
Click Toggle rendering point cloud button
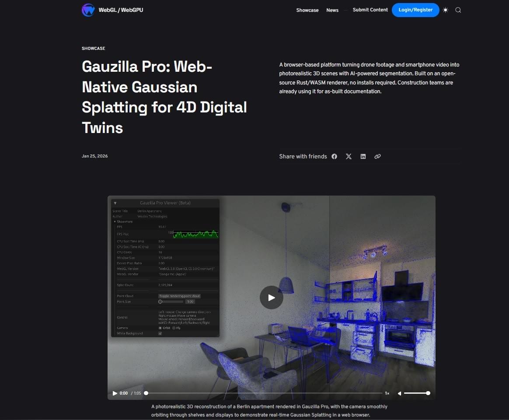click(180, 296)
